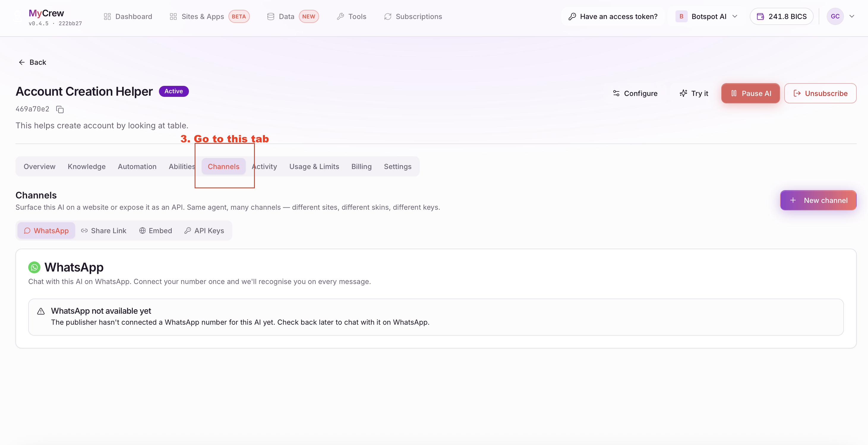The width and height of the screenshot is (868, 445).
Task: Click the Dashboard grid icon
Action: tap(107, 17)
